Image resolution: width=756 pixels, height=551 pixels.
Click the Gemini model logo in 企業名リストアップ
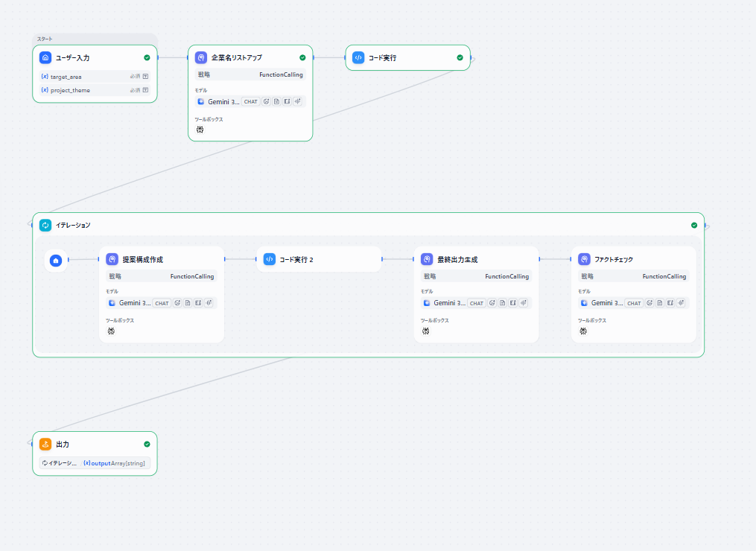pos(201,102)
